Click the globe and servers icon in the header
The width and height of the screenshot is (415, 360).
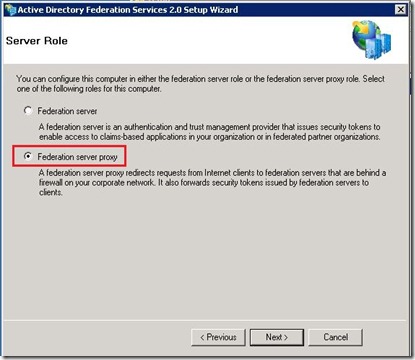[371, 40]
